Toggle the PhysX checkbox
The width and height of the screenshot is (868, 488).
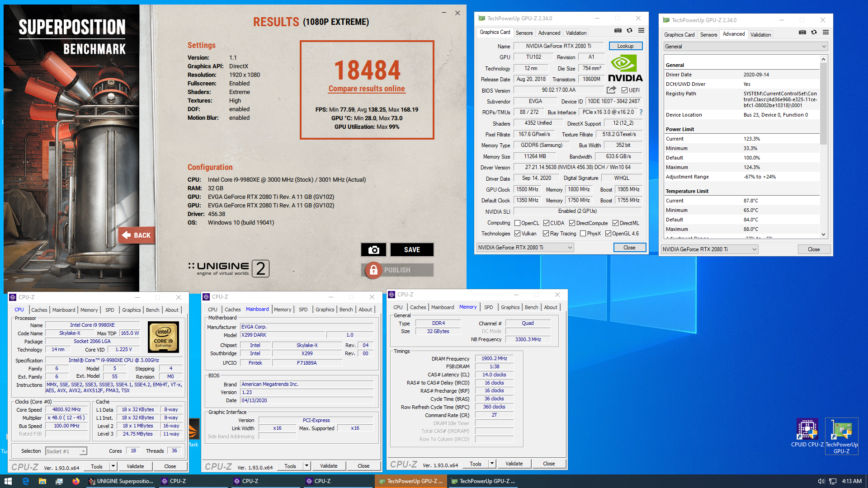coord(583,234)
